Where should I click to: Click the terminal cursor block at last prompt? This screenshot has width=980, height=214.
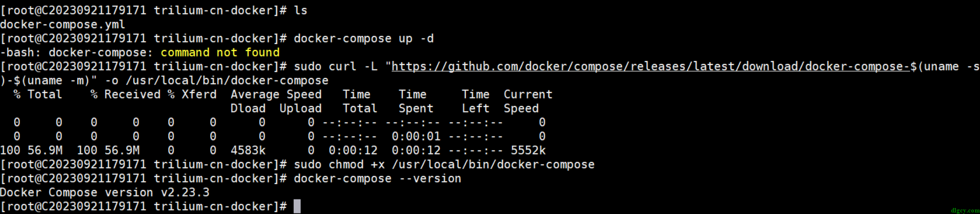297,206
